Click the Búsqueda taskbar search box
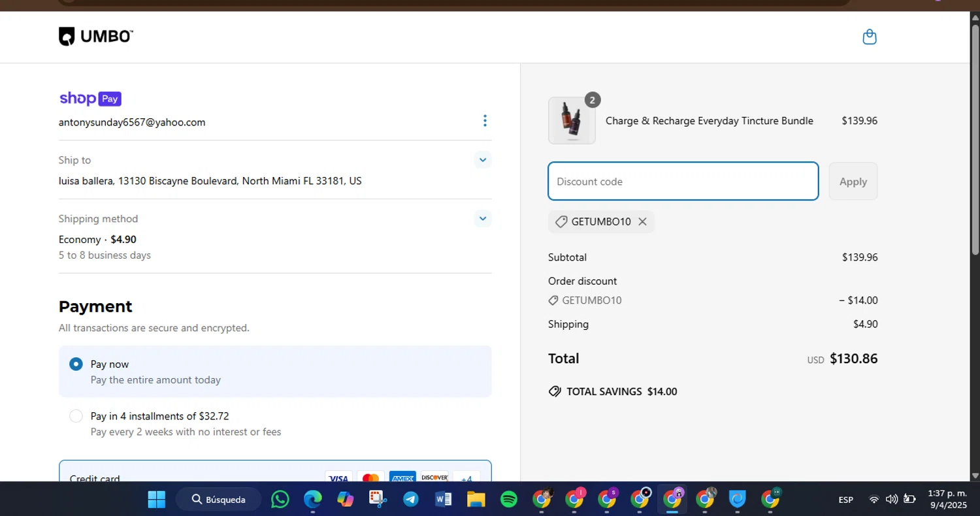Screen dimensions: 980x516 tap(219, 500)
